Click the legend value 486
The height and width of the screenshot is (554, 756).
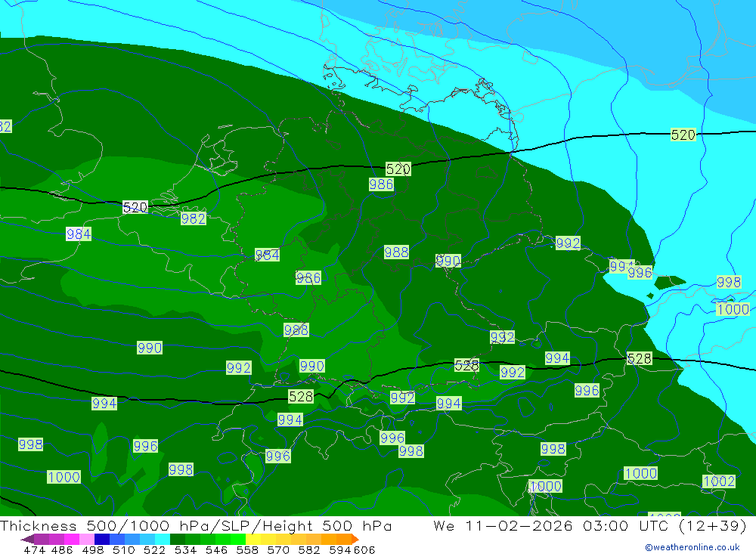tap(62, 550)
